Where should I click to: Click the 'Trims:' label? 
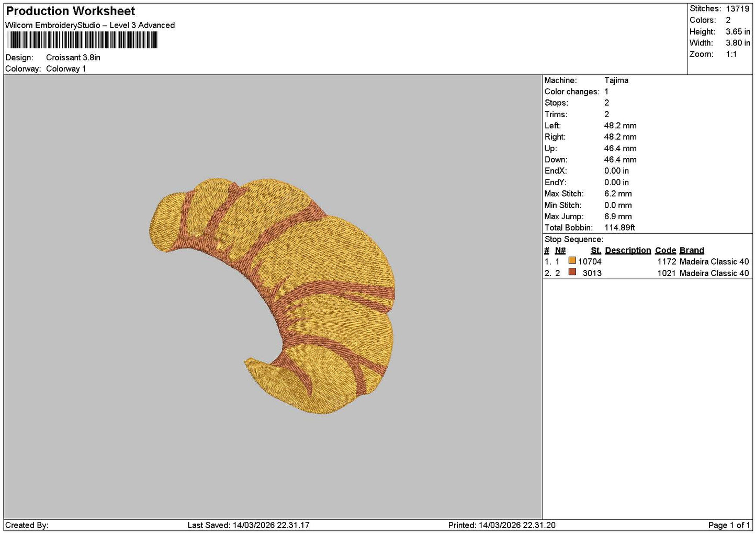pyautogui.click(x=556, y=115)
